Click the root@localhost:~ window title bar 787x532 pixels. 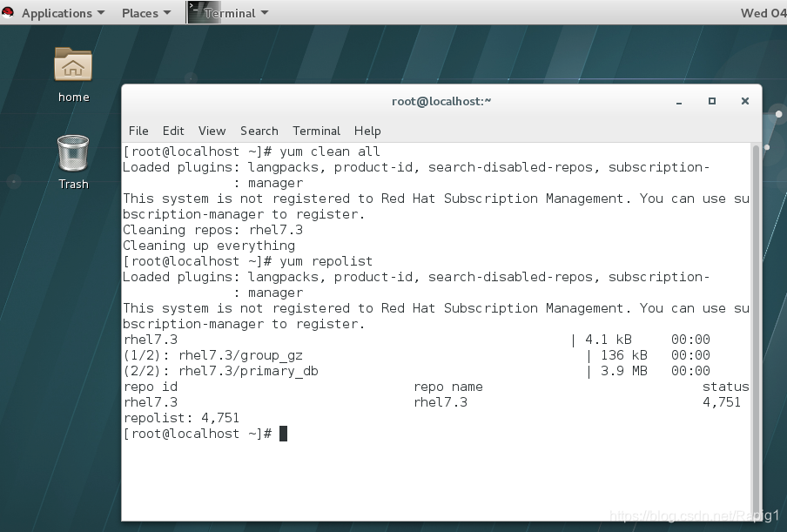(441, 101)
